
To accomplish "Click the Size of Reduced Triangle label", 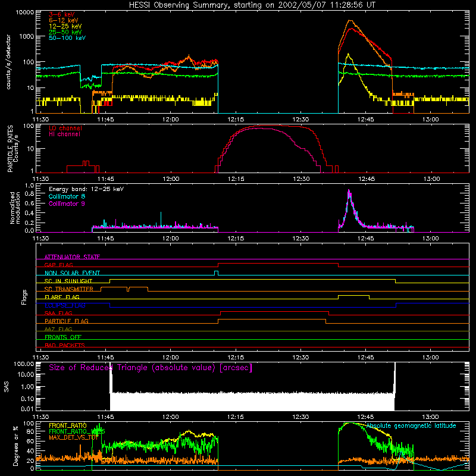I will 151,368.
